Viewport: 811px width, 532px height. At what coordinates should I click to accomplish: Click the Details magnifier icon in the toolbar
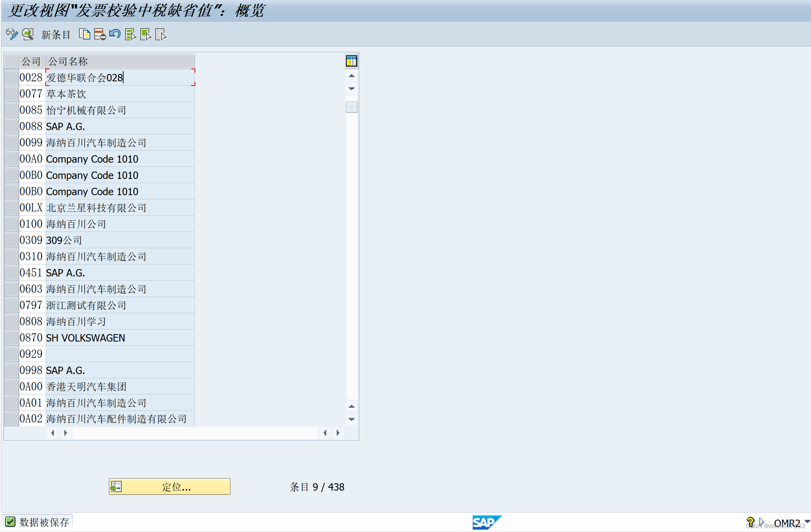point(28,34)
